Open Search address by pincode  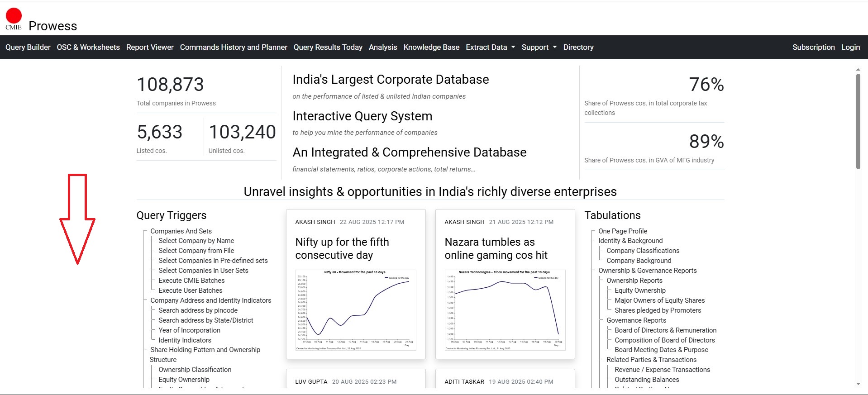tap(198, 310)
